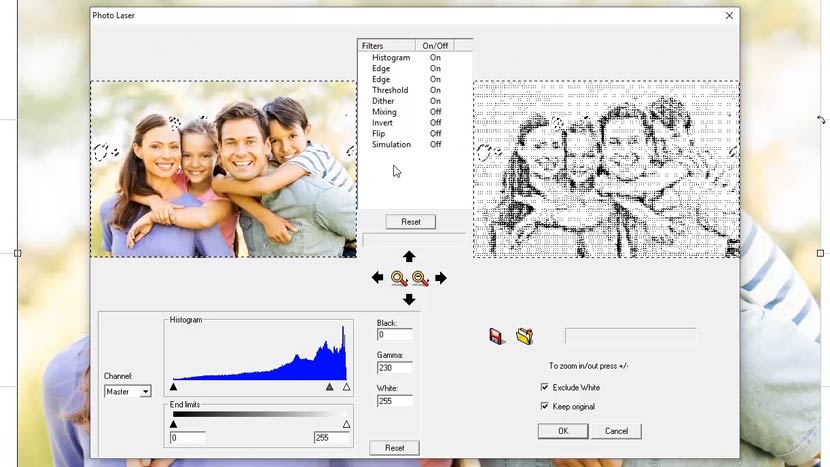
Task: Click the pan left arrow icon
Action: [x=377, y=278]
